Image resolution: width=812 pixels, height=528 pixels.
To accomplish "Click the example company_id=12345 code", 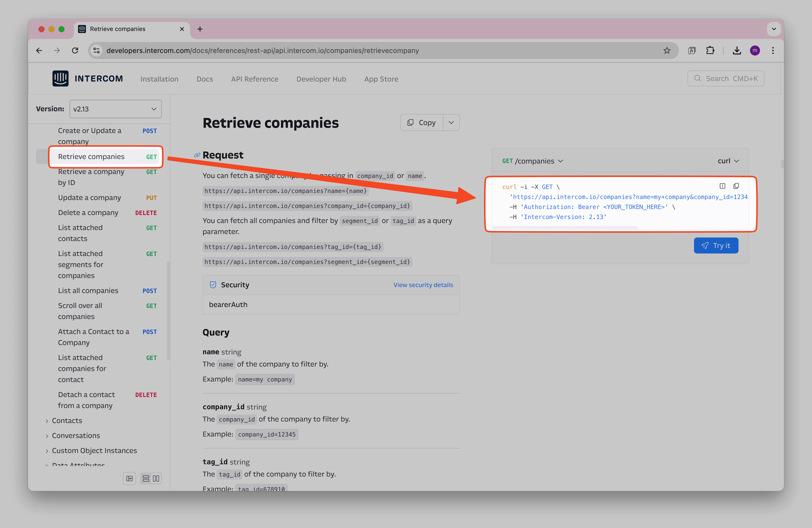I will (x=267, y=434).
